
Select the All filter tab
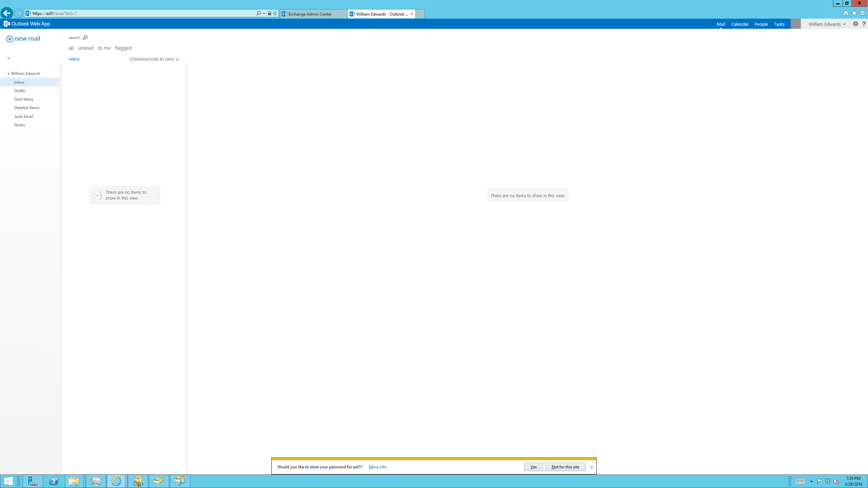71,48
